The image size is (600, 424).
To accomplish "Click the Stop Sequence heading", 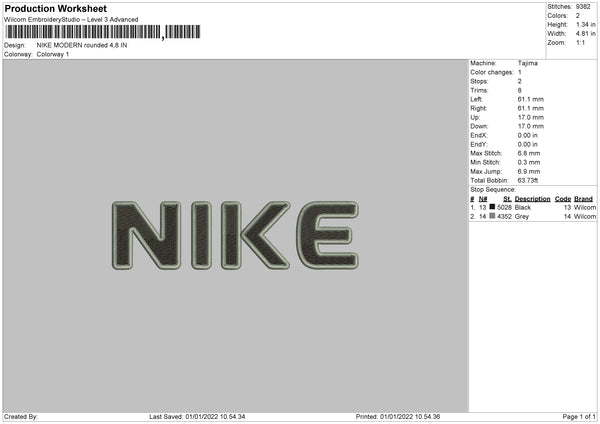I will pyautogui.click(x=493, y=190).
